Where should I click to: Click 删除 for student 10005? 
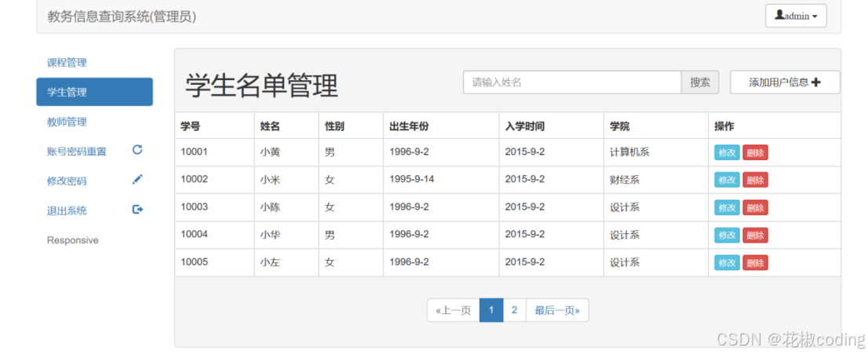[755, 262]
